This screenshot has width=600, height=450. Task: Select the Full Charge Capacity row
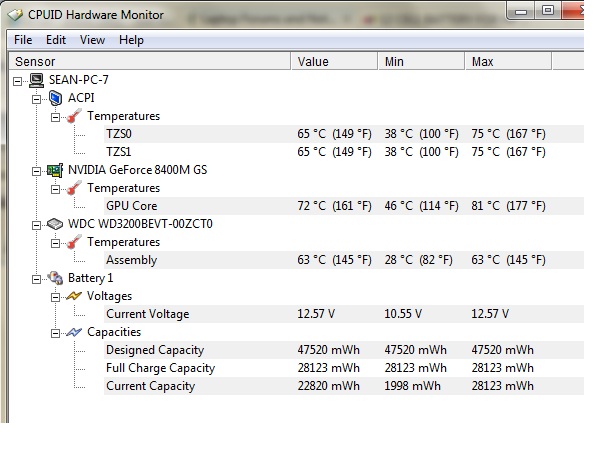344,368
